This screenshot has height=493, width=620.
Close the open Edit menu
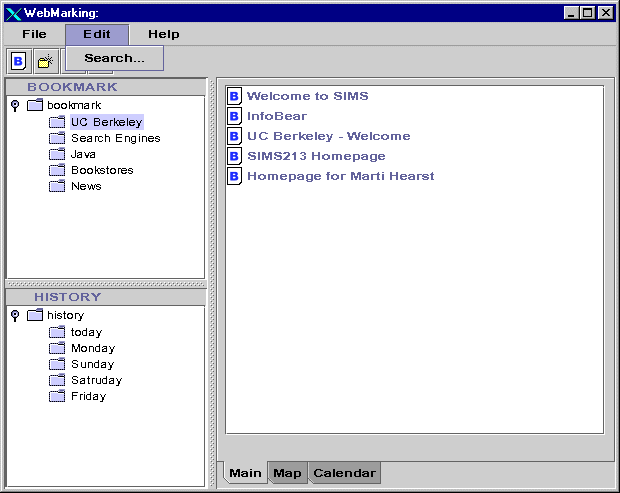97,34
